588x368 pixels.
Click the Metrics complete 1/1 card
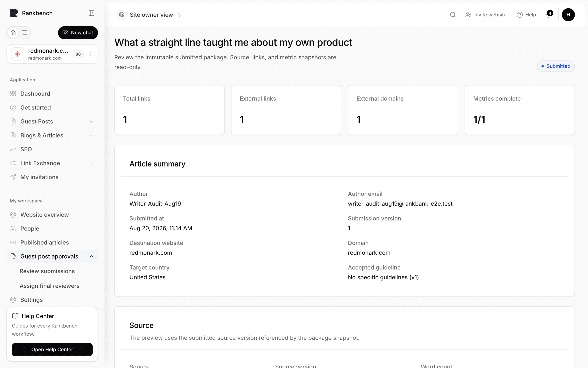[x=520, y=110]
